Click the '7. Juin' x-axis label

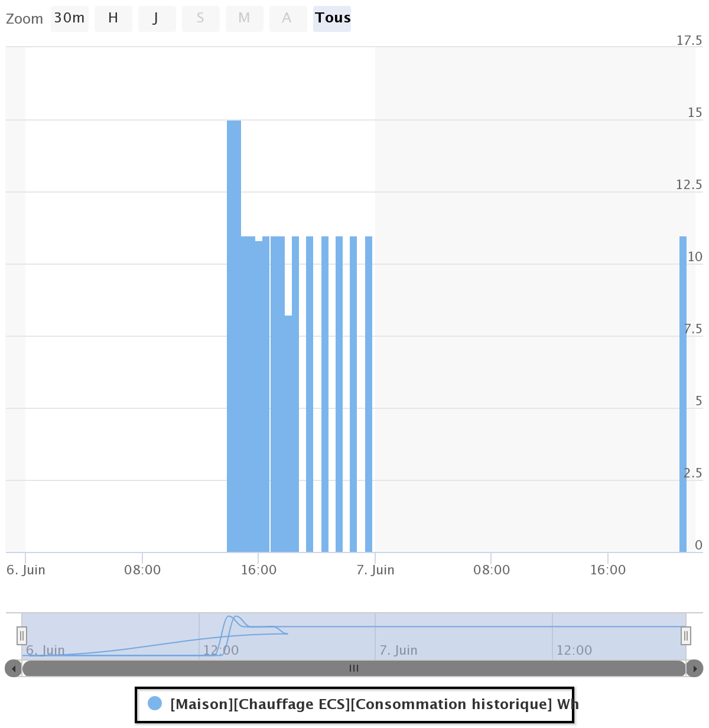click(376, 570)
